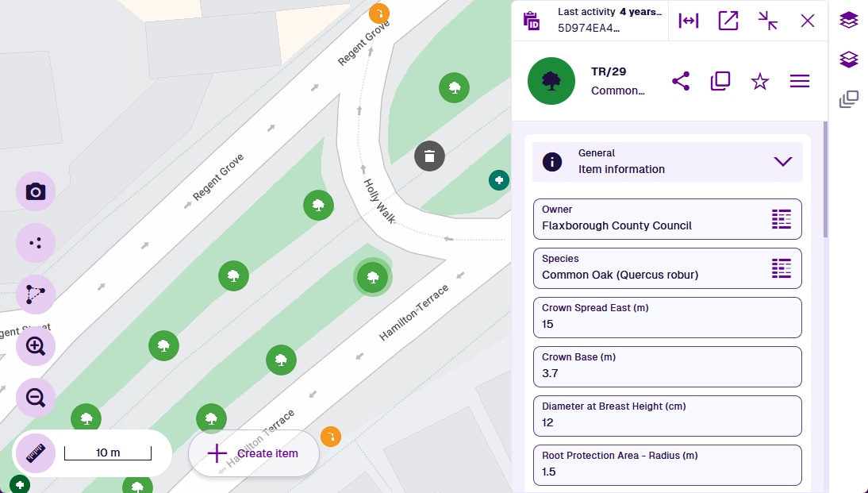Select the polygon draw tool
Screen dimensions: 868x493
(x=36, y=295)
